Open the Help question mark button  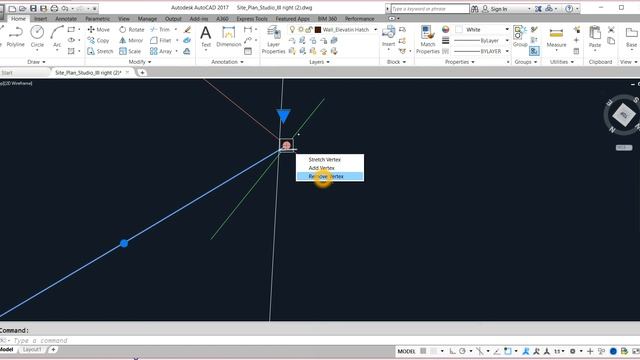coord(569,9)
